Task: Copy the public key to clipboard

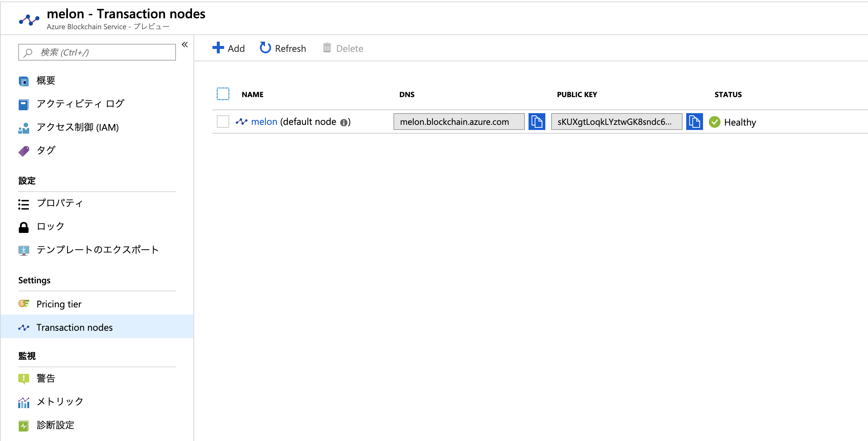Action: pyautogui.click(x=694, y=122)
